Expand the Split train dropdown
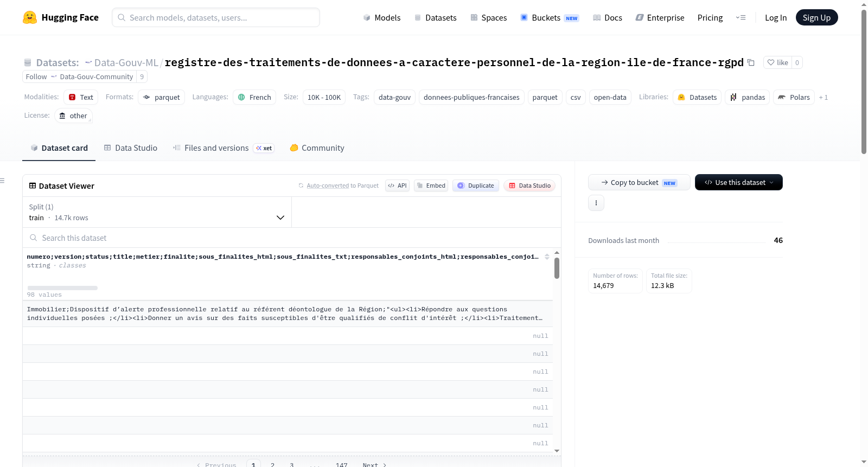Screen dimensions: 868x467 pyautogui.click(x=157, y=212)
